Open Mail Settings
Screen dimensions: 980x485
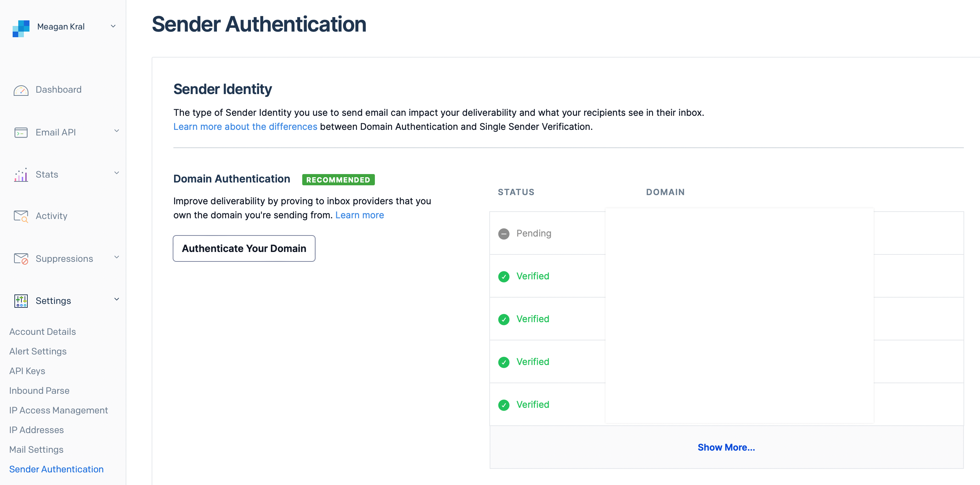coord(36,449)
